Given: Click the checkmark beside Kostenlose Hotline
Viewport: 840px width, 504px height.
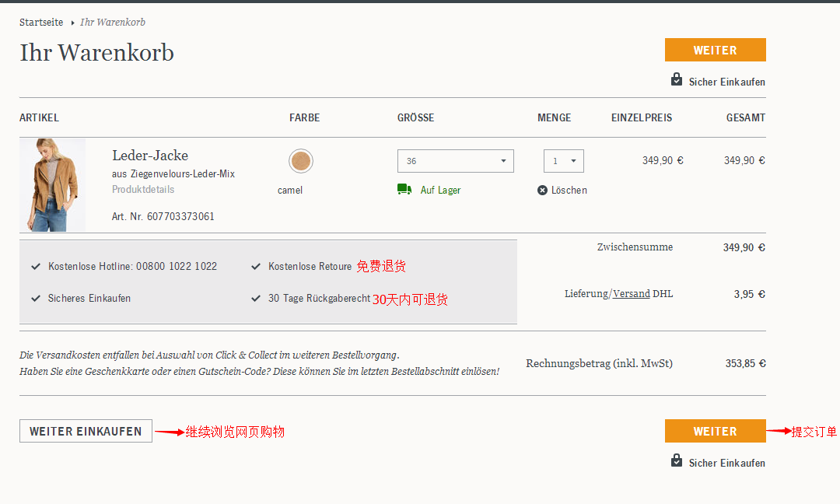Looking at the screenshot, I should pyautogui.click(x=36, y=267).
